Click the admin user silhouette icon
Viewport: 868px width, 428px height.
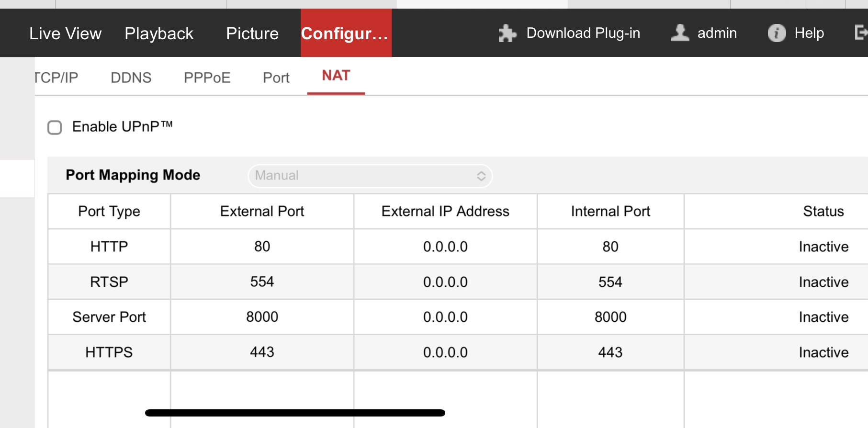coord(680,33)
